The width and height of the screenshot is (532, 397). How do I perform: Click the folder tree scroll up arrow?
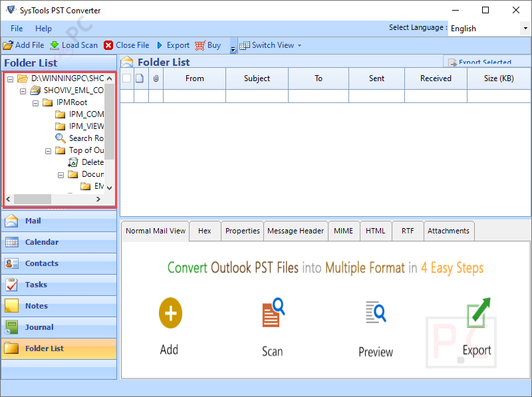[x=109, y=78]
